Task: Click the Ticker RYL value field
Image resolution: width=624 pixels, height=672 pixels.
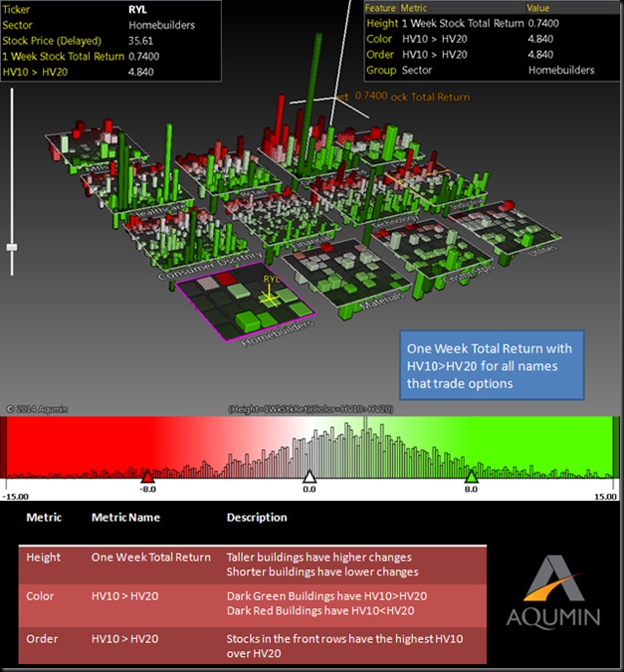Action: (137, 9)
